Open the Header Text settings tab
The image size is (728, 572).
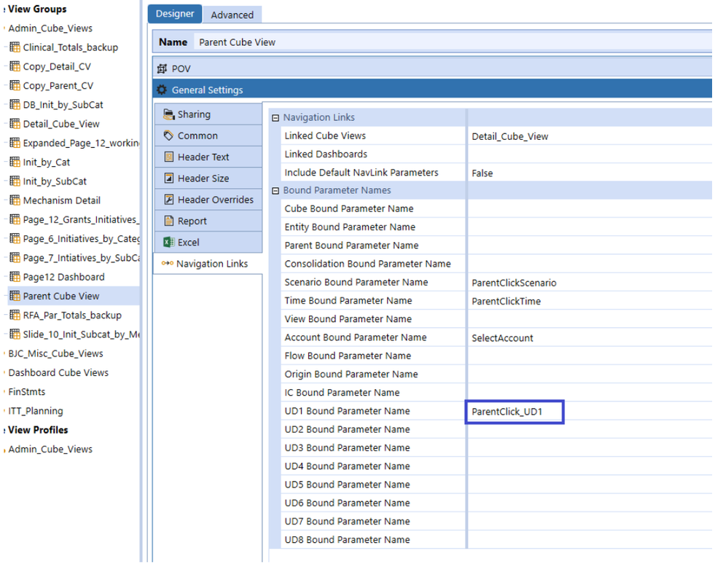tap(208, 157)
